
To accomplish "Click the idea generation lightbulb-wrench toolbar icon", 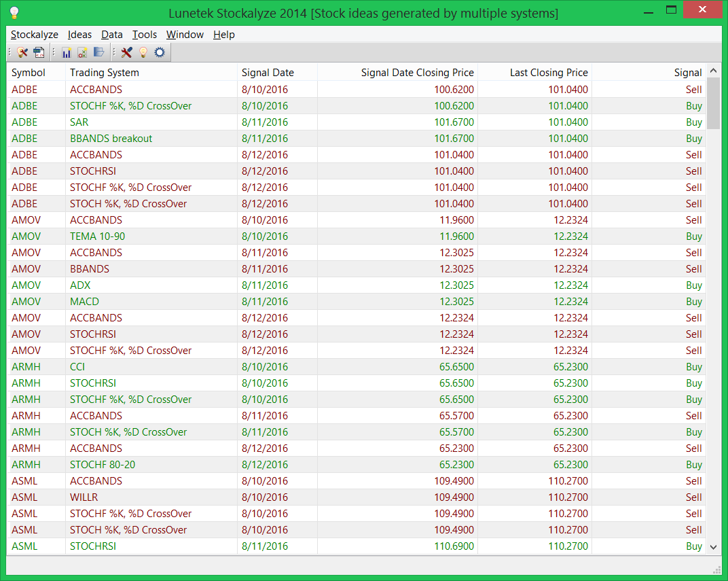I will (x=22, y=52).
